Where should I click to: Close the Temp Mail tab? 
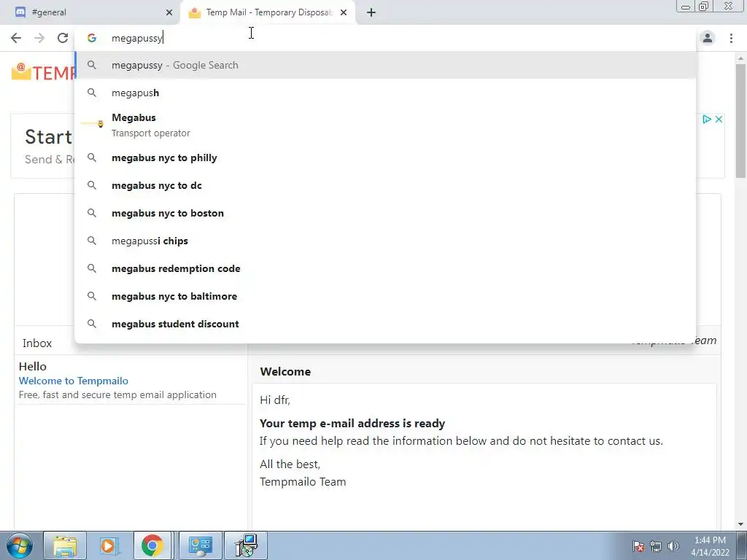344,13
